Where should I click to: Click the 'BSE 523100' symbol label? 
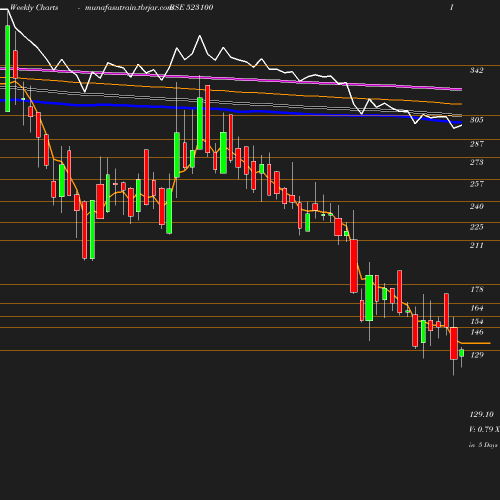(192, 7)
